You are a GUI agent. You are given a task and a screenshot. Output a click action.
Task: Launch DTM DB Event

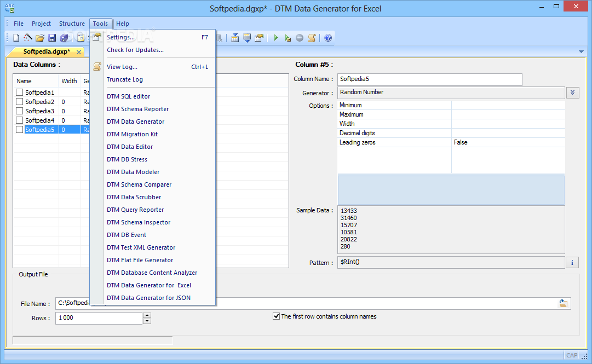click(153, 235)
